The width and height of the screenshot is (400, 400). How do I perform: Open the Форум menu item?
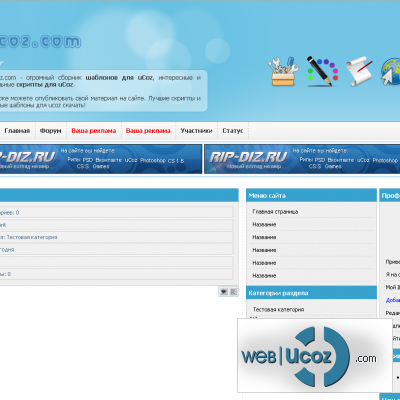tap(50, 131)
